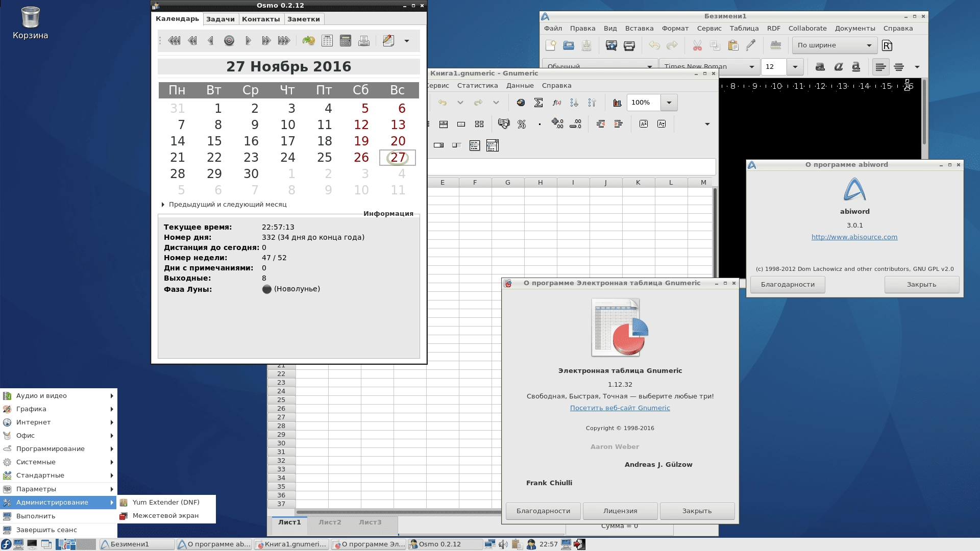
Task: Click column H header in Gnumeric
Action: 540,183
